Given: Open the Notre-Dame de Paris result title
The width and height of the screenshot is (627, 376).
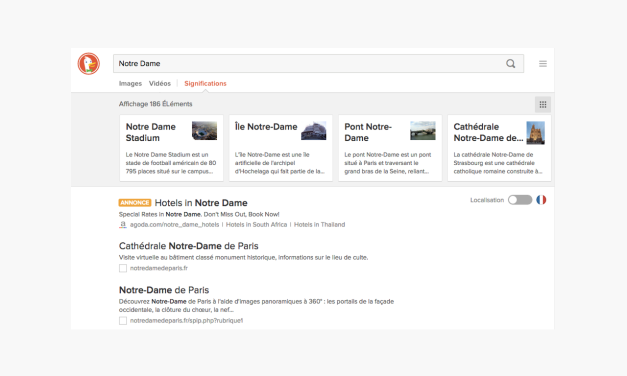Looking at the screenshot, I should [164, 290].
